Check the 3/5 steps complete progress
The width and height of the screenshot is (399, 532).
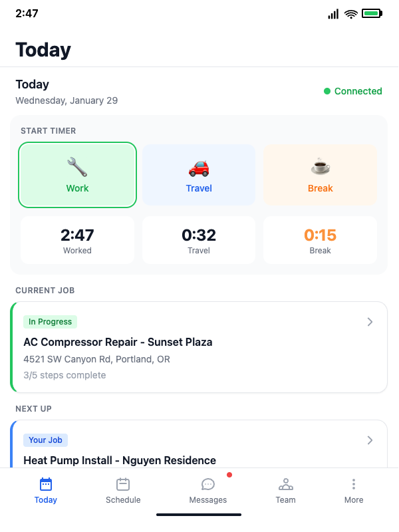pyautogui.click(x=64, y=375)
